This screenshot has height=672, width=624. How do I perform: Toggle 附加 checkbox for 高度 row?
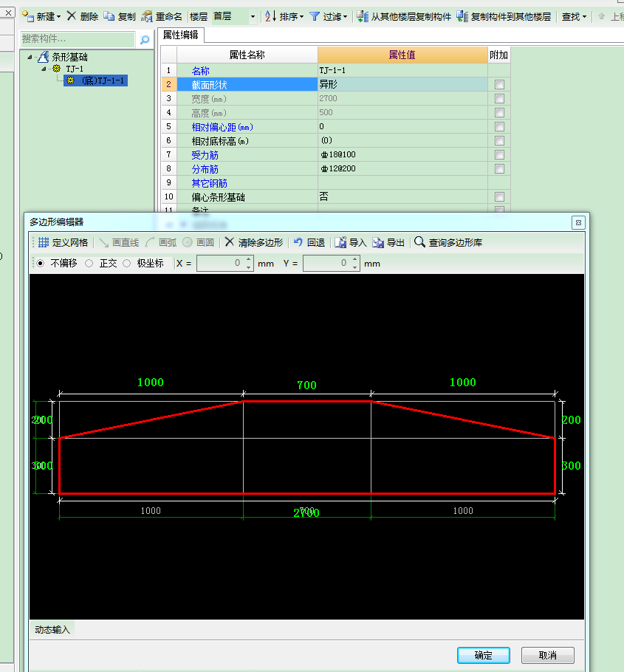[499, 113]
